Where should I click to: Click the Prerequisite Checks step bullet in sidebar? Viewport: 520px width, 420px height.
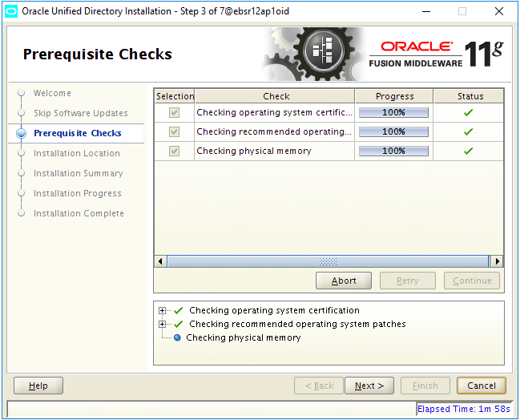[21, 133]
